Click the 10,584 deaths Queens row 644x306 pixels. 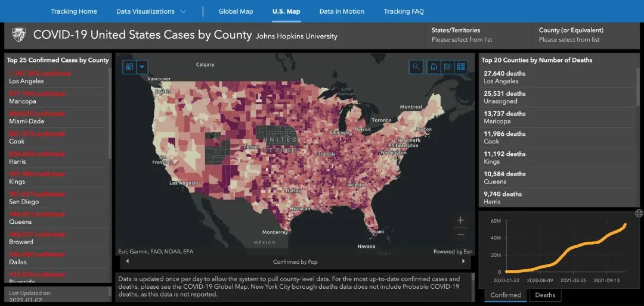pos(558,178)
